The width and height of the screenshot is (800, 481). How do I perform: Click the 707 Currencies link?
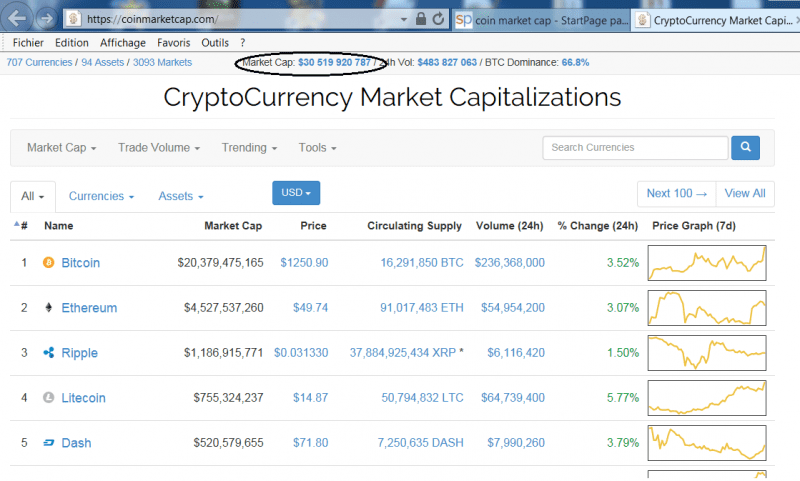(39, 62)
